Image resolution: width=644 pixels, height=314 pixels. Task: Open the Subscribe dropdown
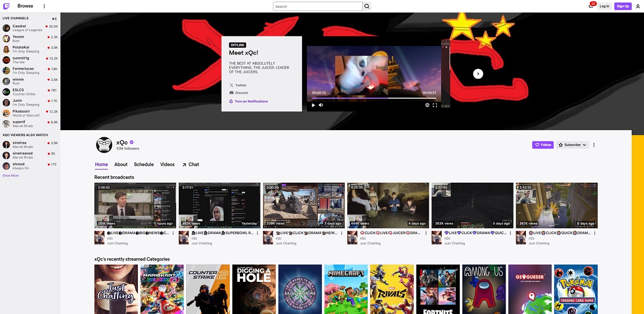coord(572,145)
